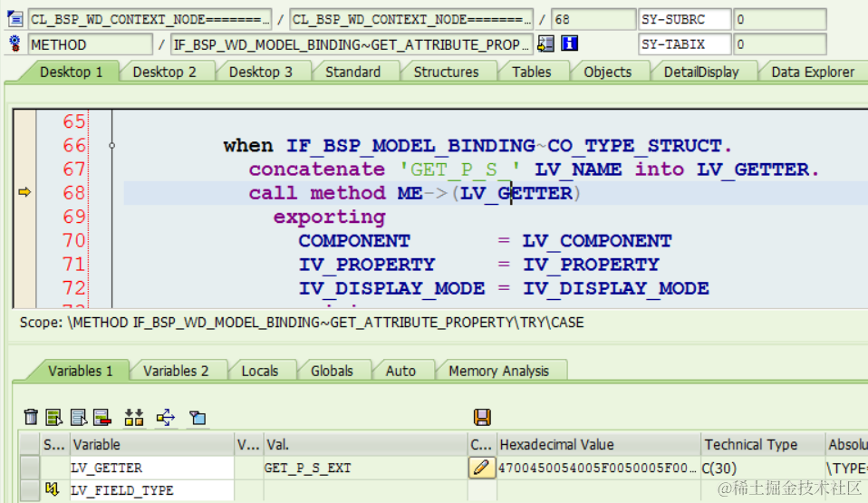
Task: Click the third variables toolbar list icon
Action: coord(78,417)
